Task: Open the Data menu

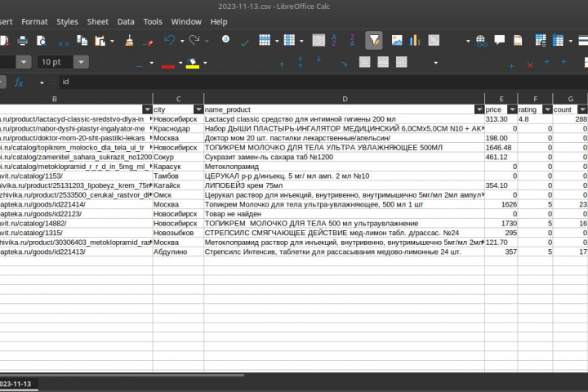Action: point(126,22)
